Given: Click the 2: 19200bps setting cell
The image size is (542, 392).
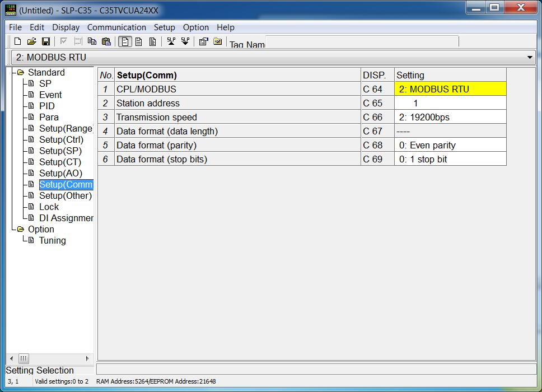Looking at the screenshot, I should [x=450, y=117].
